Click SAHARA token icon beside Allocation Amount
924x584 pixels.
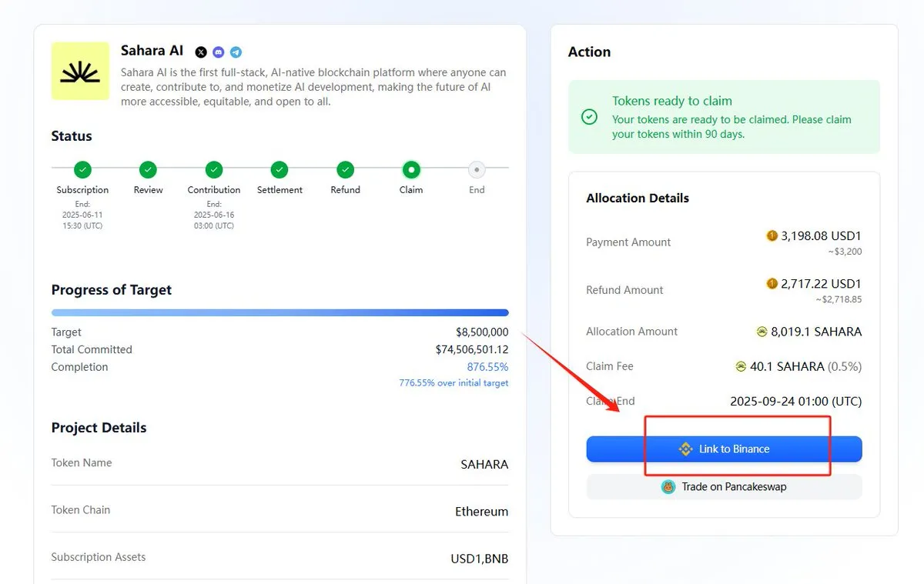click(762, 332)
